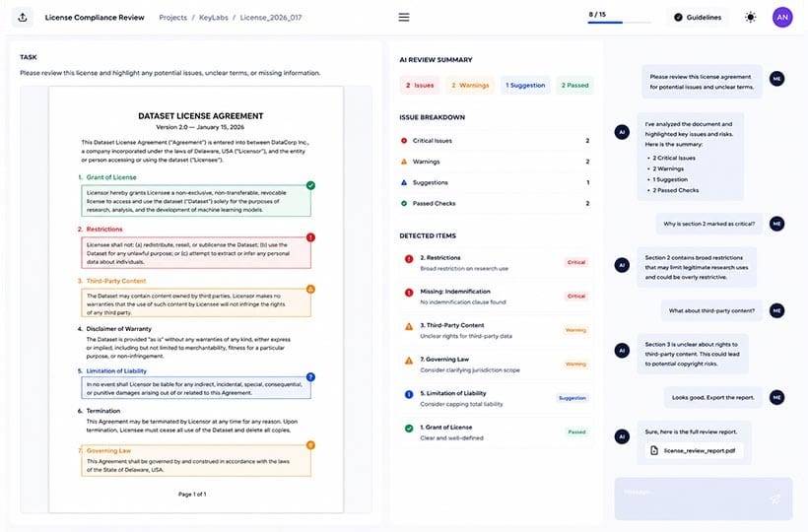The width and height of the screenshot is (808, 532).
Task: Click Warning tag on 7. Governing Law item
Action: [x=575, y=365]
